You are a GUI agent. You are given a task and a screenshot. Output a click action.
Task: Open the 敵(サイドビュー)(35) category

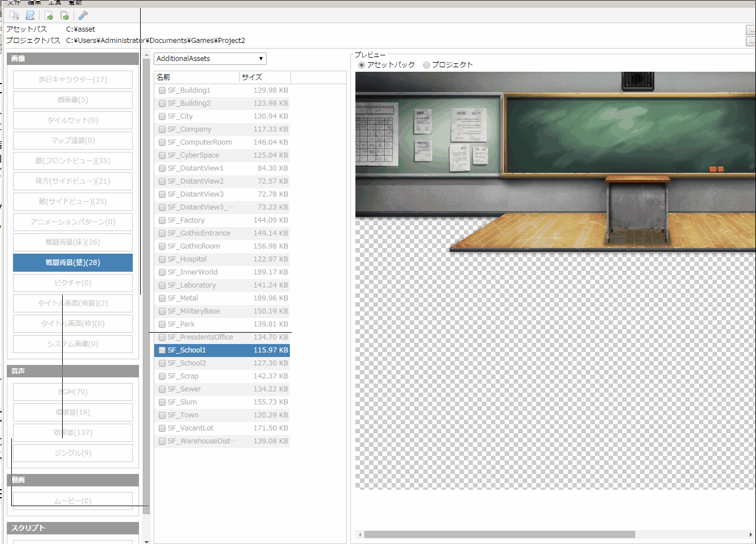pos(73,202)
